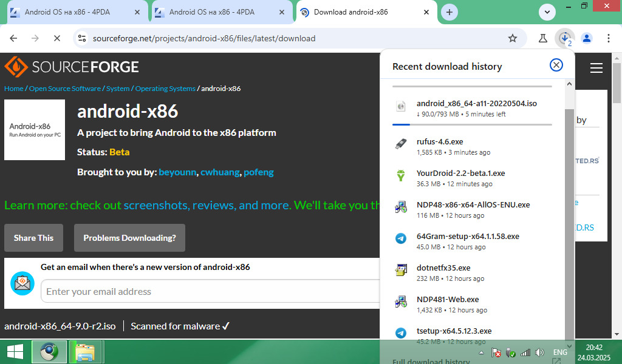This screenshot has width=622, height=364.
Task: Click NDP481-Web.exe download icon
Action: 401,302
